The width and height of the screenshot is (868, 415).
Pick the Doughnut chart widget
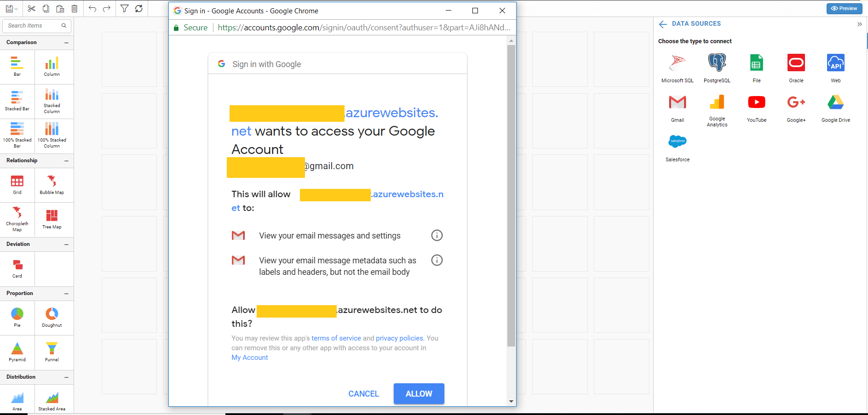pyautogui.click(x=52, y=314)
